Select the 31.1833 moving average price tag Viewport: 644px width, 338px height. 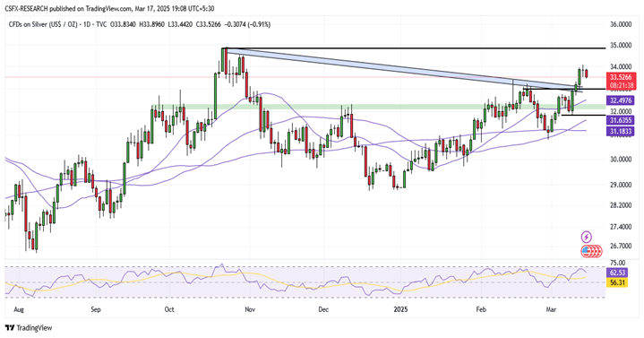(621, 131)
